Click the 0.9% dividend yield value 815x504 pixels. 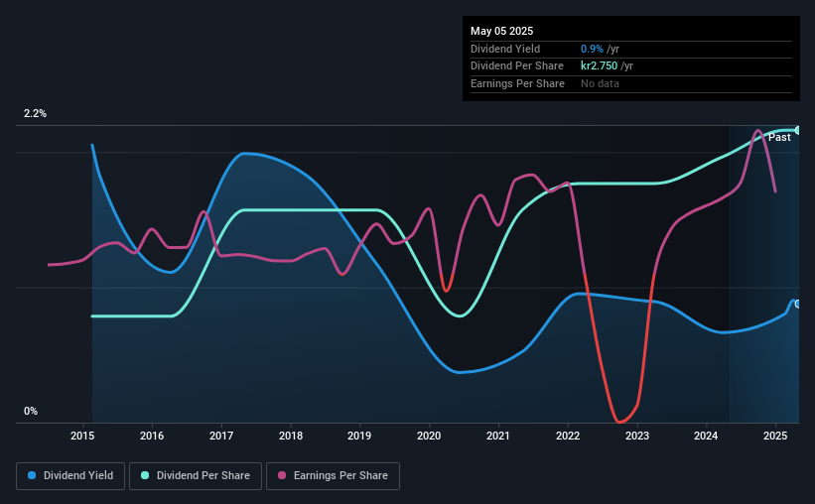tap(592, 49)
